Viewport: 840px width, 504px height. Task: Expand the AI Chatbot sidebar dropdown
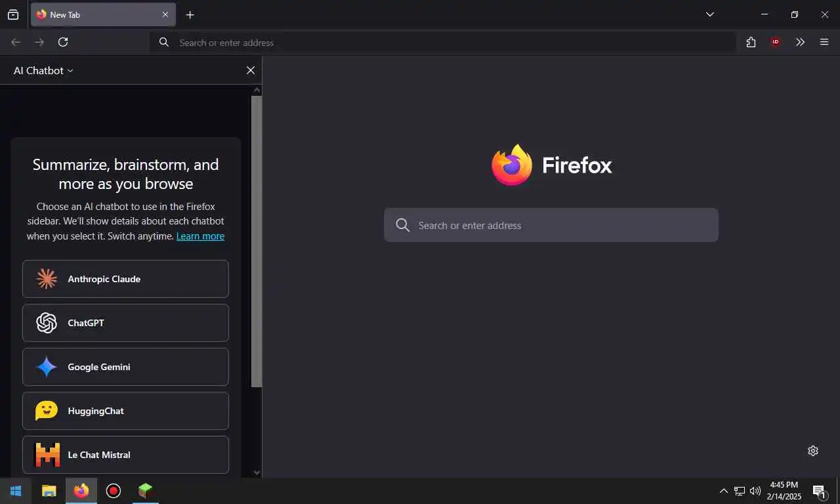click(43, 70)
